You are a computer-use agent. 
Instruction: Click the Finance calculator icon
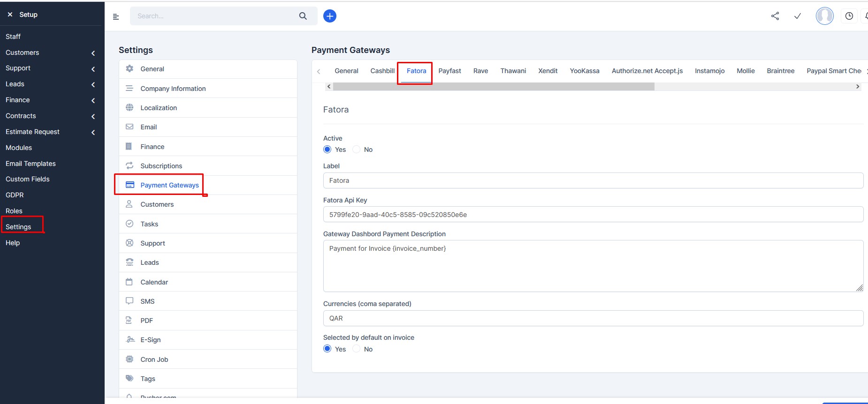(x=129, y=146)
